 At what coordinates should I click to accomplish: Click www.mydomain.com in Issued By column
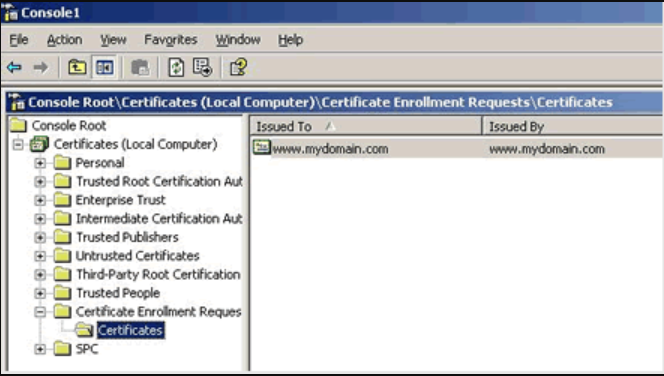(x=547, y=149)
